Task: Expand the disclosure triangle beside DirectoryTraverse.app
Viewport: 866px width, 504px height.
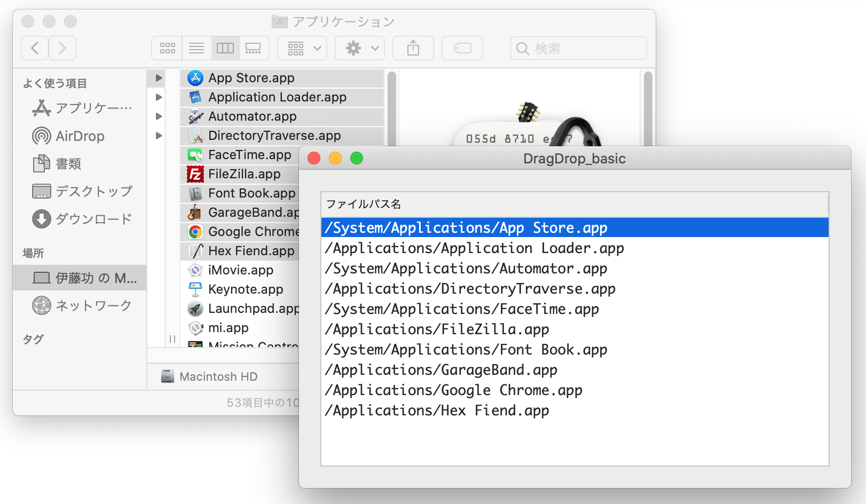Action: tap(159, 136)
